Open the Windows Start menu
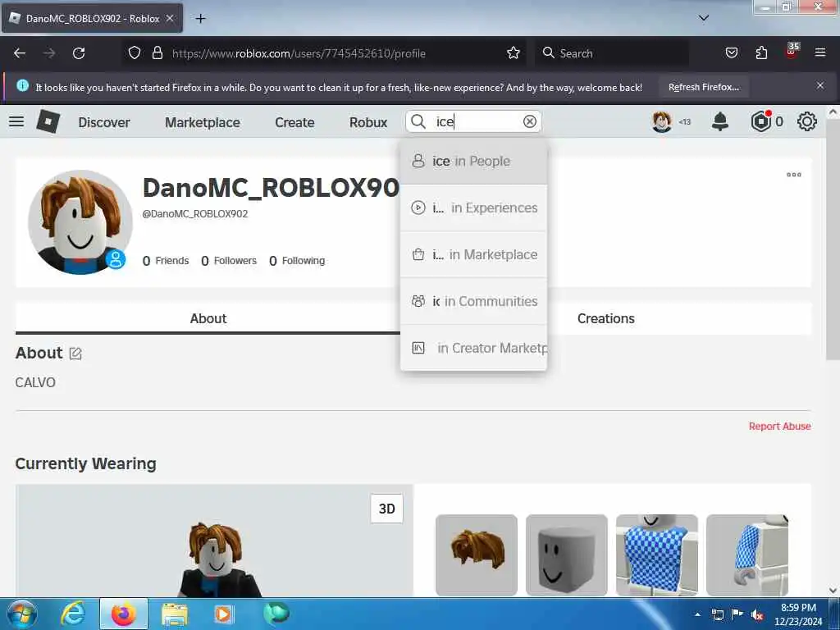The height and width of the screenshot is (630, 840). [x=21, y=614]
